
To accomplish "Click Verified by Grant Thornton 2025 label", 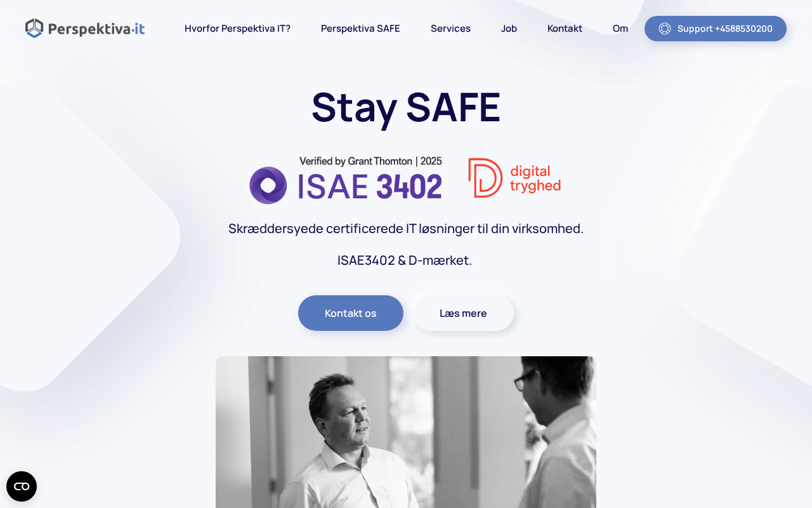I will click(370, 161).
